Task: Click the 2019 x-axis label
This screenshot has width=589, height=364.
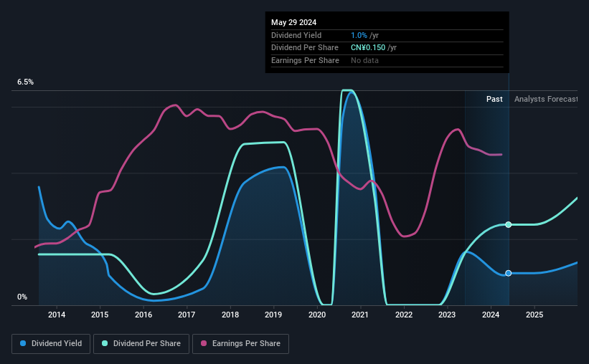Action: [x=273, y=315]
